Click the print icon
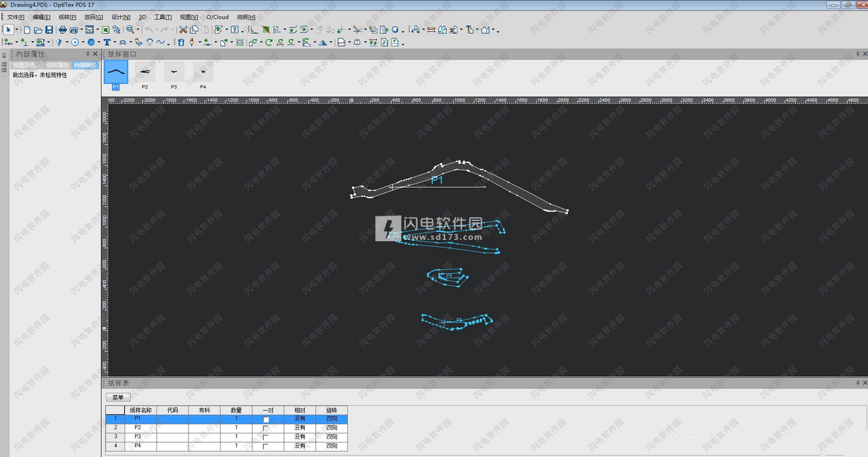The width and height of the screenshot is (868, 457). 63,30
